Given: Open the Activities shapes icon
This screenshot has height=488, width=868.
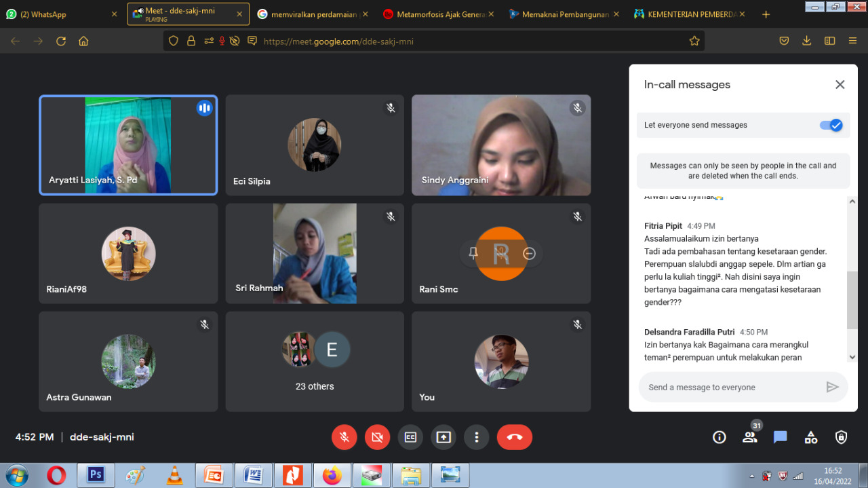Looking at the screenshot, I should 811,437.
